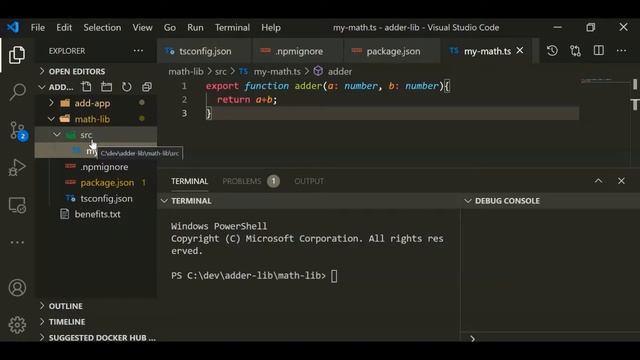Open the Accounts menu icon
Viewport: 640px width, 360px height.
click(x=17, y=288)
